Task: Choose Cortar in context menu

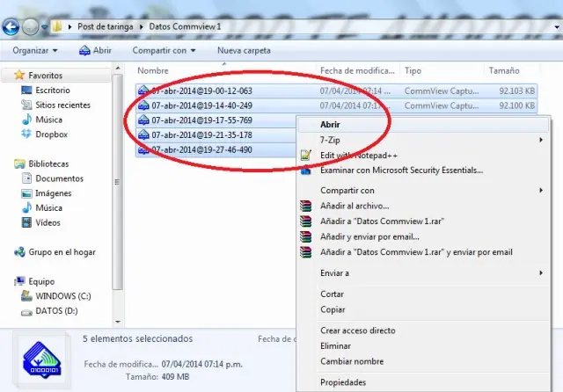Action: (424, 294)
